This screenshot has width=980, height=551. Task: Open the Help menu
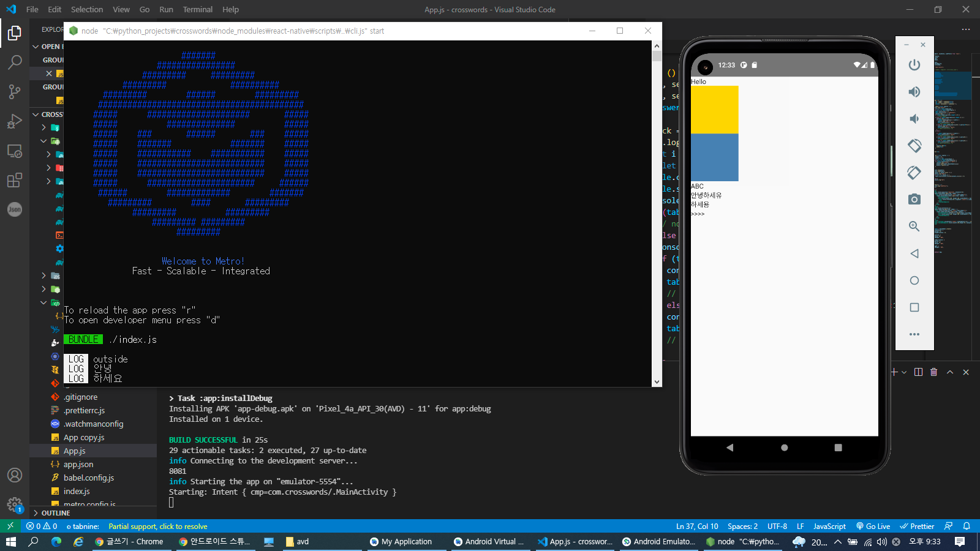point(230,9)
